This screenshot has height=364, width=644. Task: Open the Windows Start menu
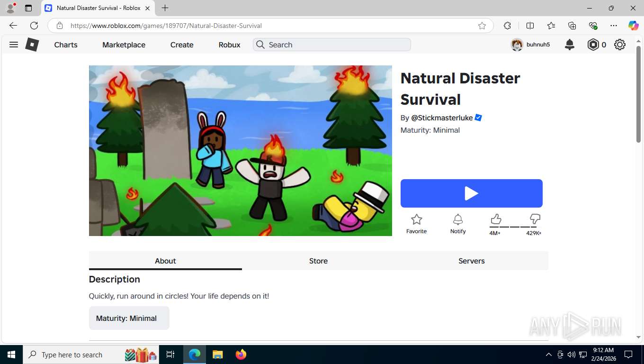[11, 355]
